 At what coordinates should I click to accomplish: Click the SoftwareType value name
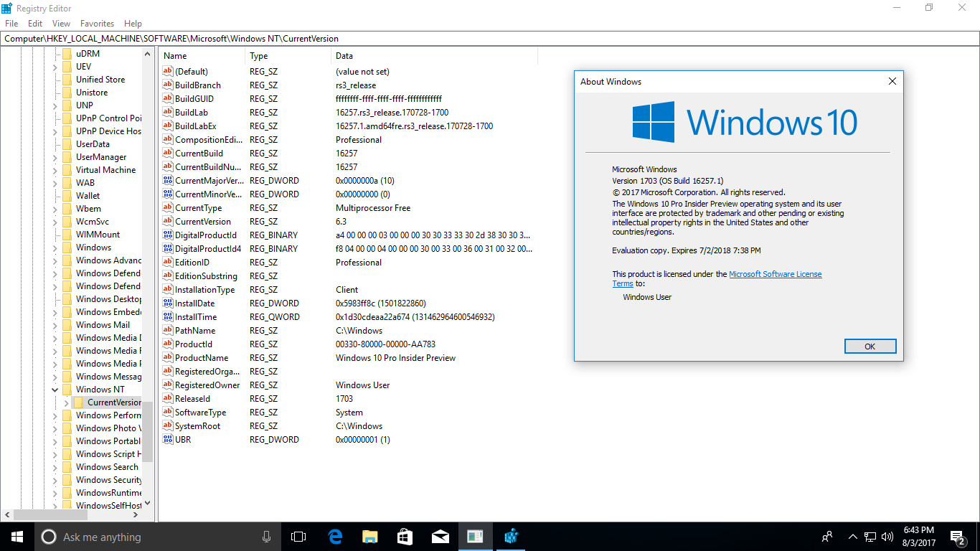(200, 413)
